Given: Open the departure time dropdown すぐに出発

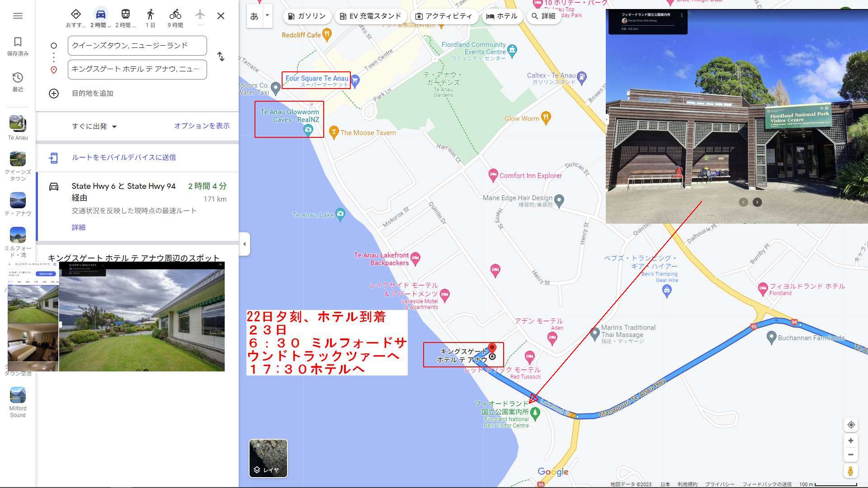Looking at the screenshot, I should pos(94,127).
